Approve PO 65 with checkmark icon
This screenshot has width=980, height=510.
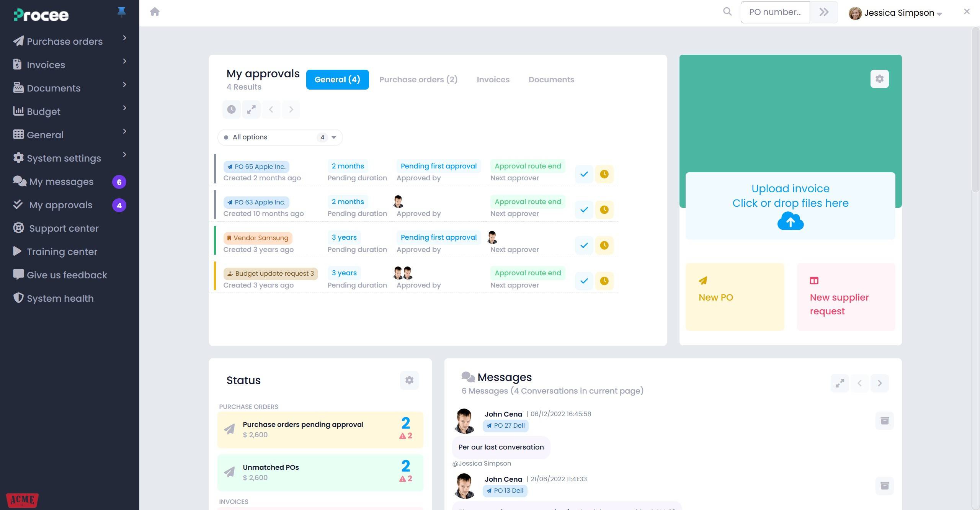[x=584, y=174]
